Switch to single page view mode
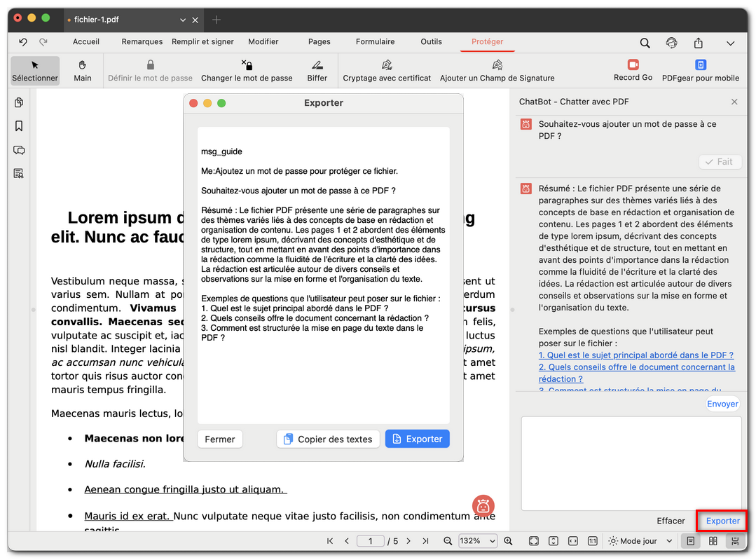 tap(691, 541)
